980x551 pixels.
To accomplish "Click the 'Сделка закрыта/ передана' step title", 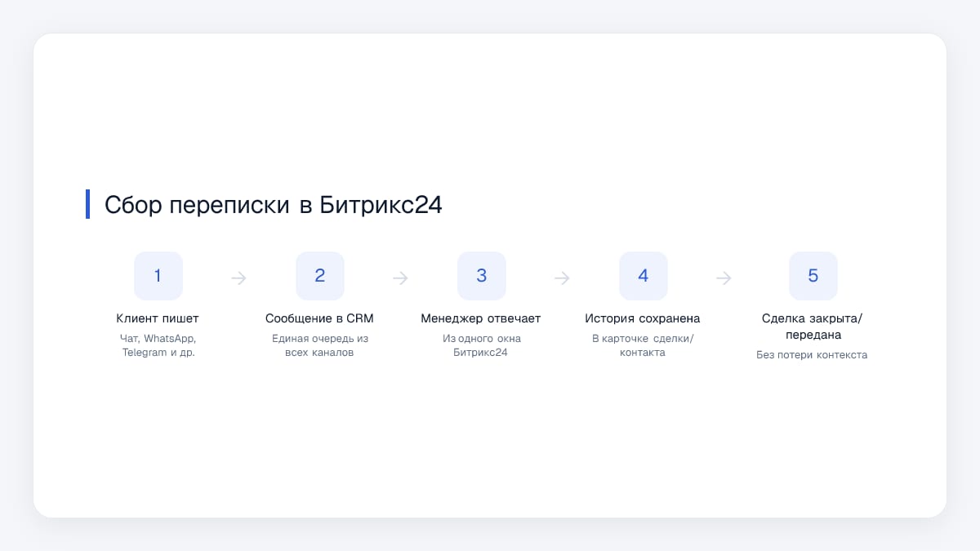I will 813,327.
